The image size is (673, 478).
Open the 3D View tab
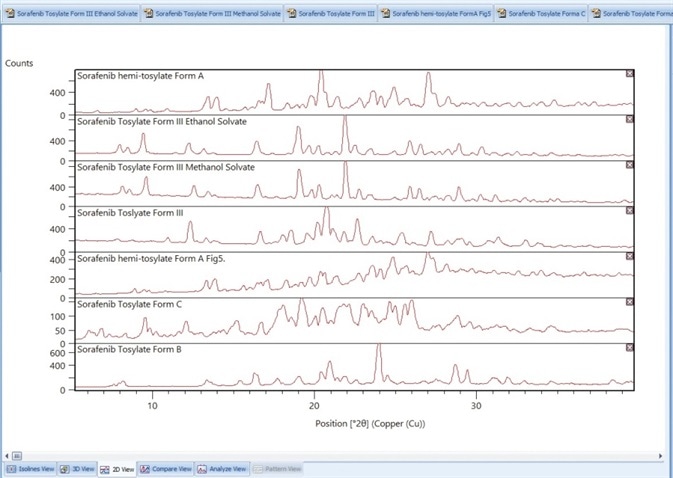pyautogui.click(x=78, y=468)
